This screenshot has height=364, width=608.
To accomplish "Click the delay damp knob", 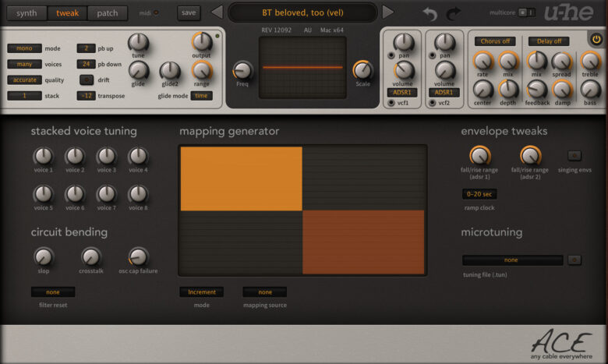I will tap(561, 90).
